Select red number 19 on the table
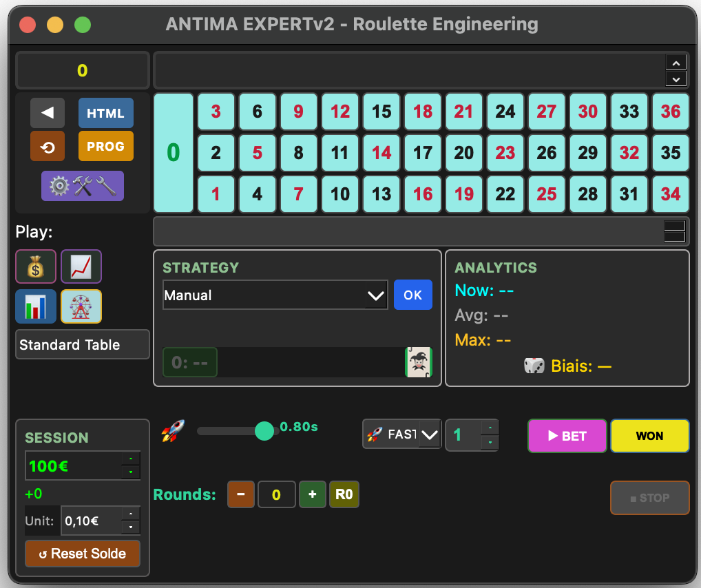The height and width of the screenshot is (588, 701). pos(464,194)
